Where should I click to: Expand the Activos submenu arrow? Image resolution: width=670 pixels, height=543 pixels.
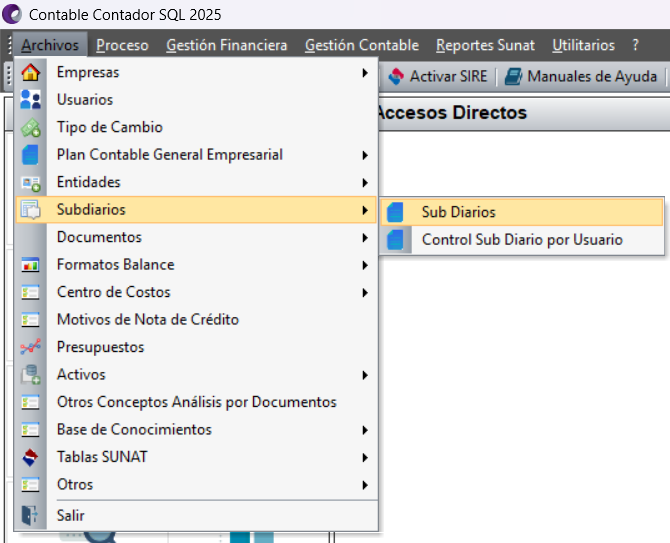(x=365, y=375)
